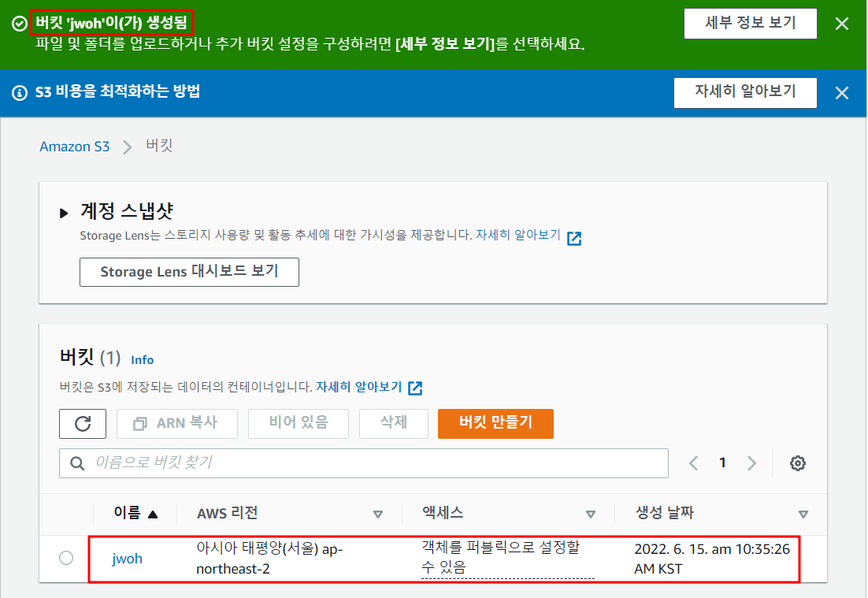Click the copy icon in ARN 복사 button

click(x=140, y=424)
